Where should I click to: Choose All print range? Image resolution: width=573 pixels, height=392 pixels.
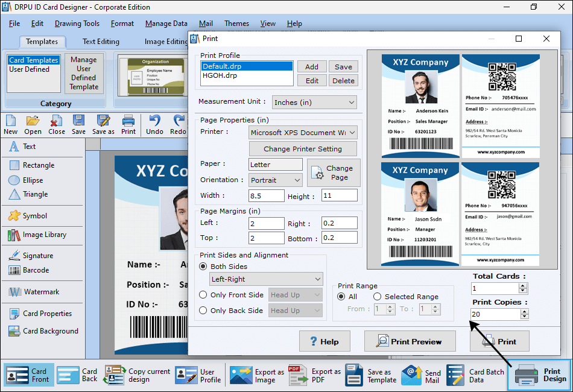(341, 297)
